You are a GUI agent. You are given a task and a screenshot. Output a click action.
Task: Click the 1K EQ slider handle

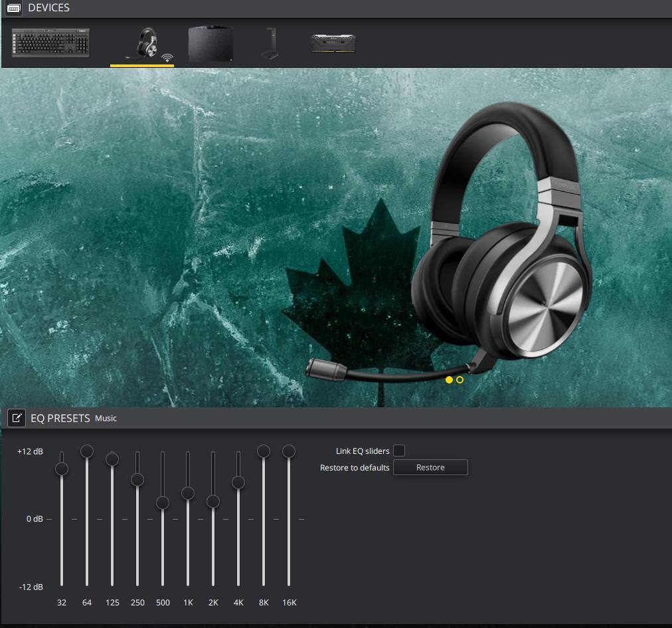188,493
